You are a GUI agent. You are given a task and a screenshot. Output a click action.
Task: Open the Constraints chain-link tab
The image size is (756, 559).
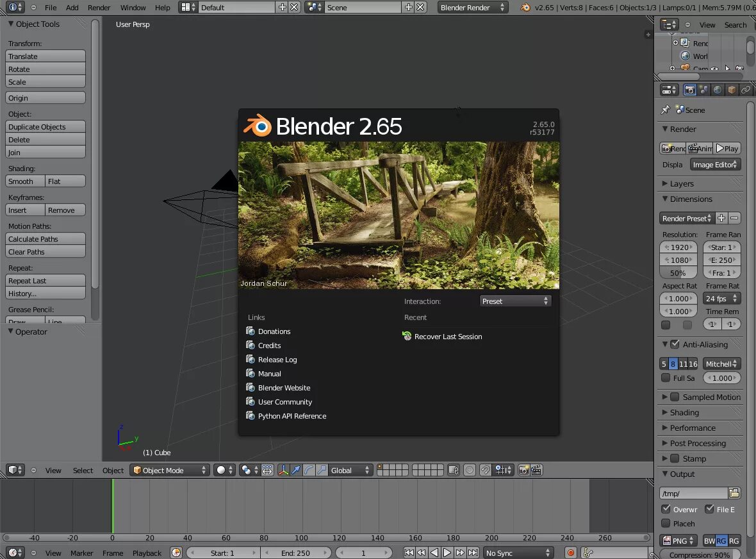pyautogui.click(x=746, y=90)
